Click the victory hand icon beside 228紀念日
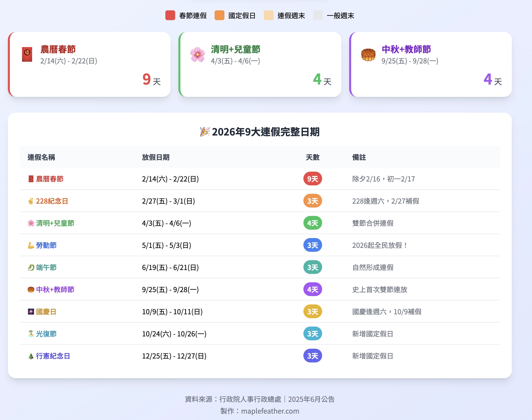 (x=31, y=201)
